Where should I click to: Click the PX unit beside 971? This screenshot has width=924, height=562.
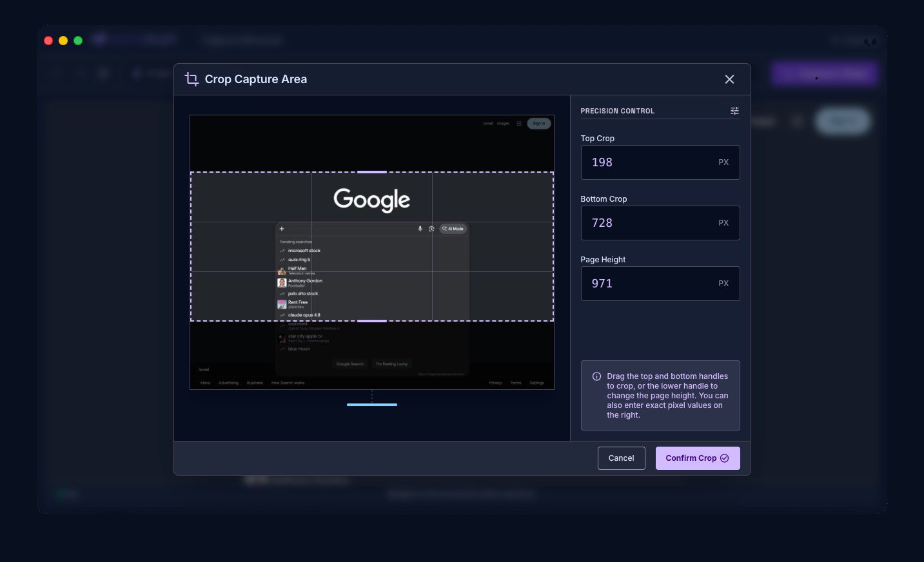click(723, 284)
